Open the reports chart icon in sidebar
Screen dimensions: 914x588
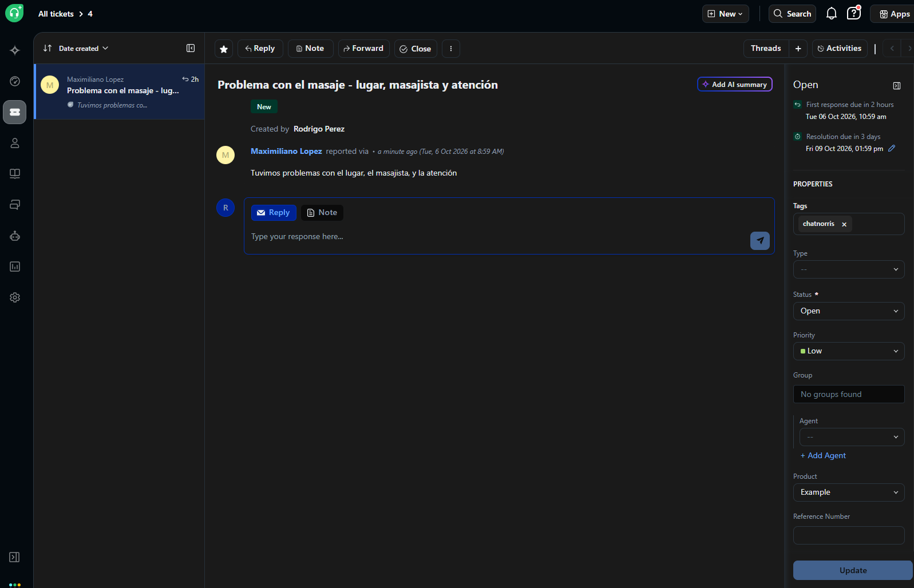pos(15,267)
